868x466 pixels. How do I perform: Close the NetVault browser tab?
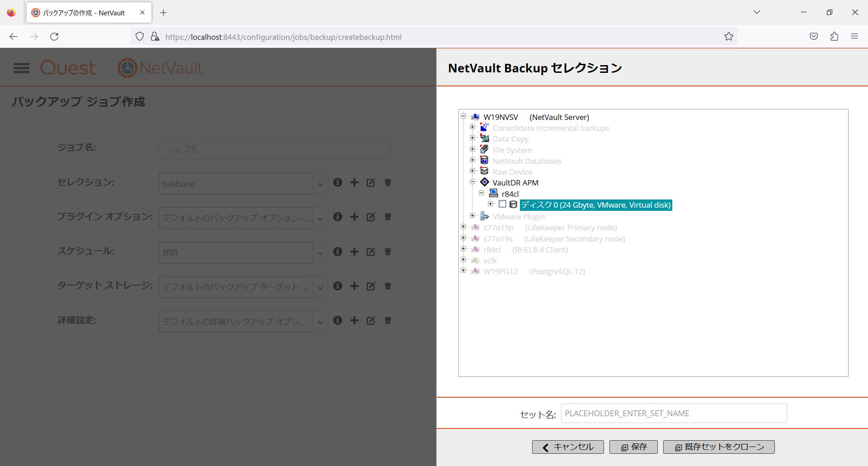tap(142, 13)
